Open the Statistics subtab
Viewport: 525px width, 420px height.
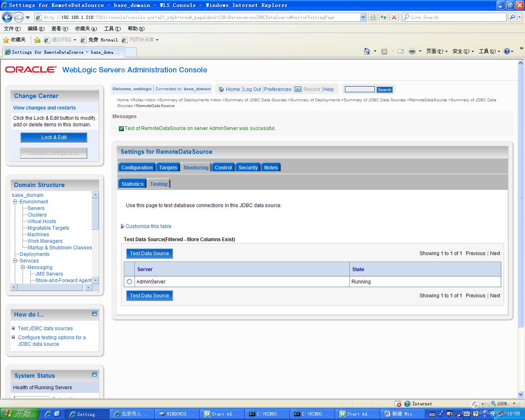132,184
